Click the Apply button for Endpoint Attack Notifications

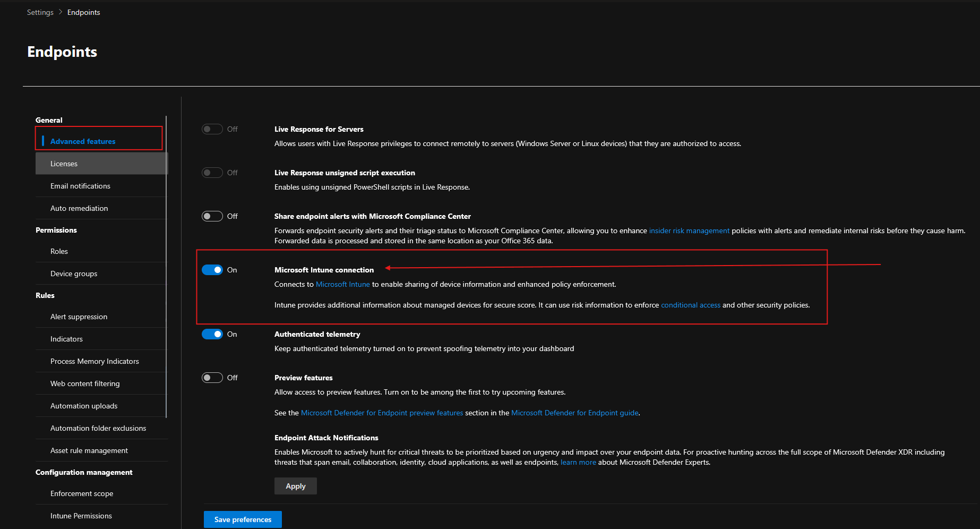295,485
